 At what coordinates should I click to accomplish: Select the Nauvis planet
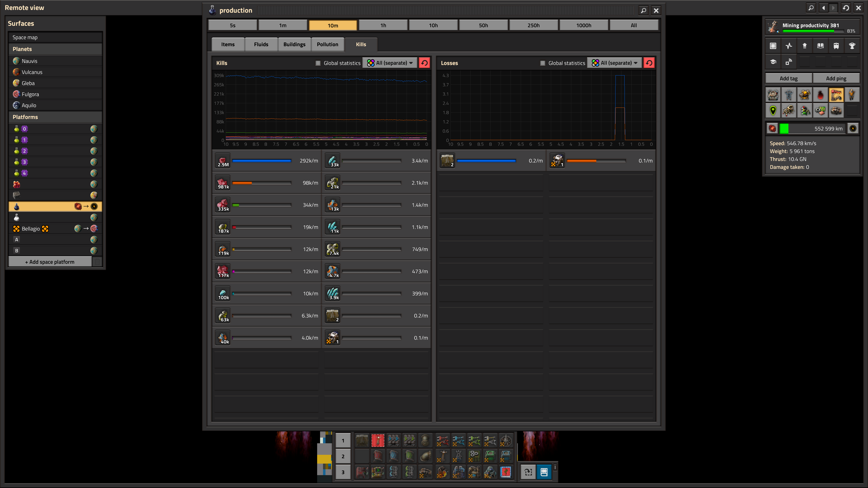coord(55,61)
